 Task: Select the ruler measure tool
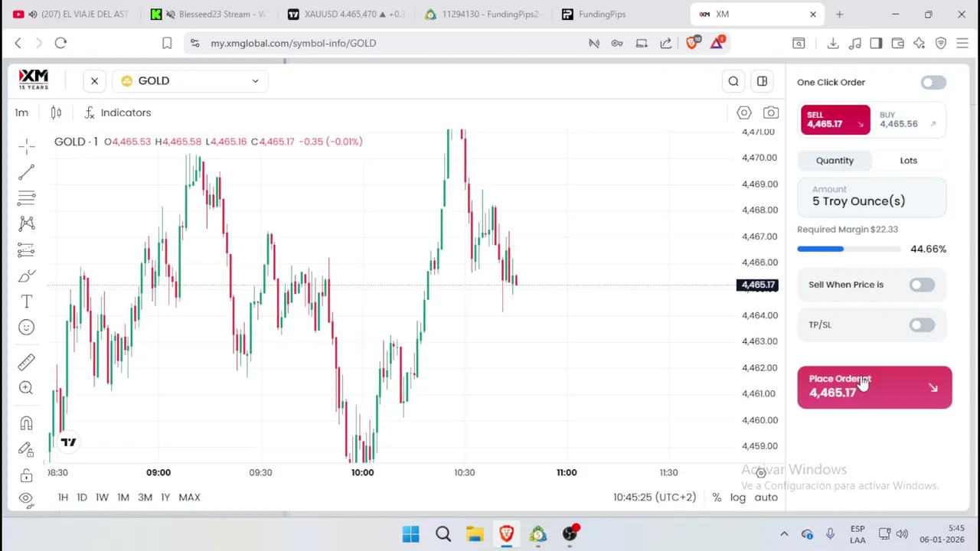click(26, 362)
